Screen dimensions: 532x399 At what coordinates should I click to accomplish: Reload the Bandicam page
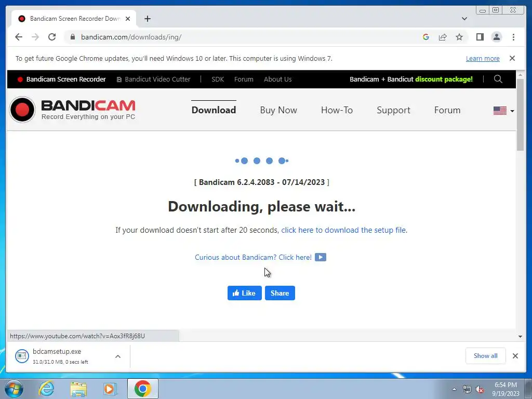52,37
